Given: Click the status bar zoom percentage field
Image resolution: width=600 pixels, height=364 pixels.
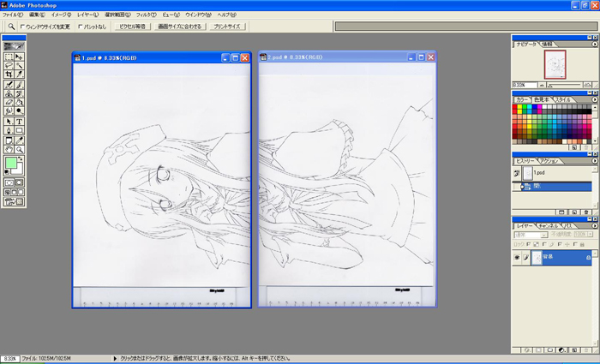Looking at the screenshot, I should (x=9, y=359).
